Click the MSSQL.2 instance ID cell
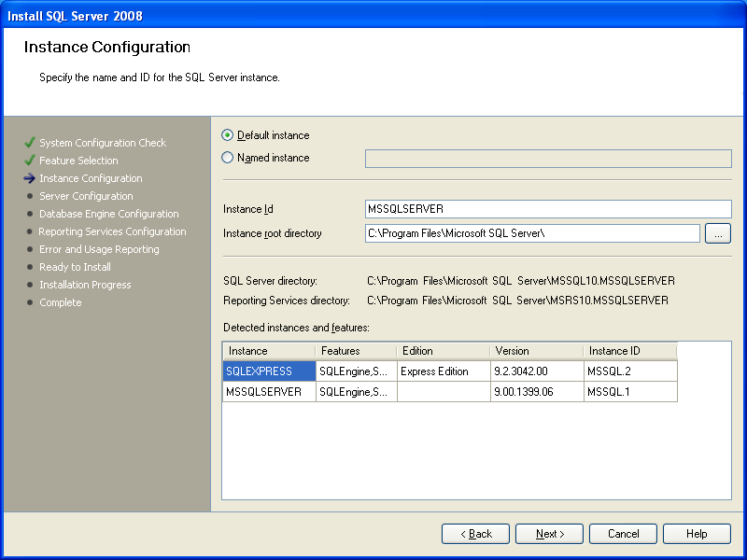Viewport: 747px width, 560px height. [x=630, y=371]
